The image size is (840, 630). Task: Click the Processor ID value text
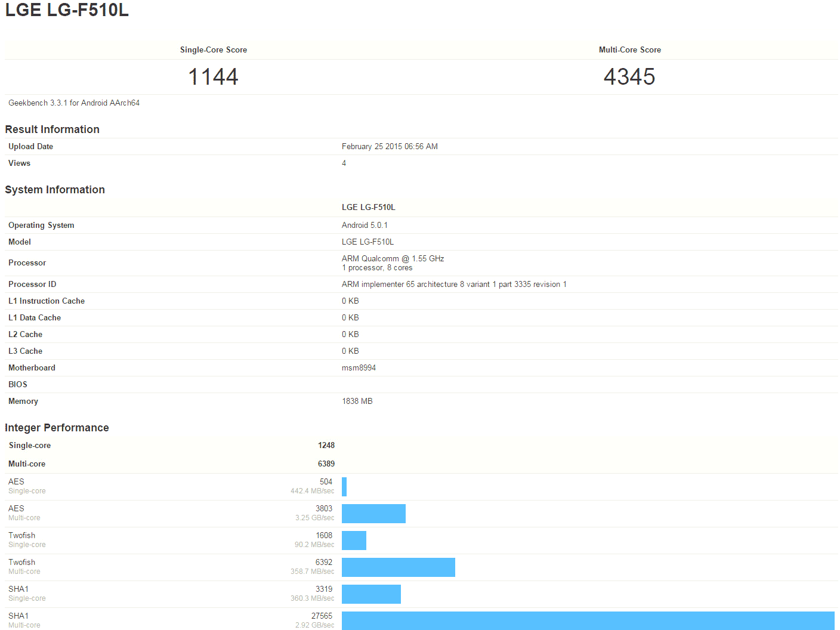click(x=454, y=284)
